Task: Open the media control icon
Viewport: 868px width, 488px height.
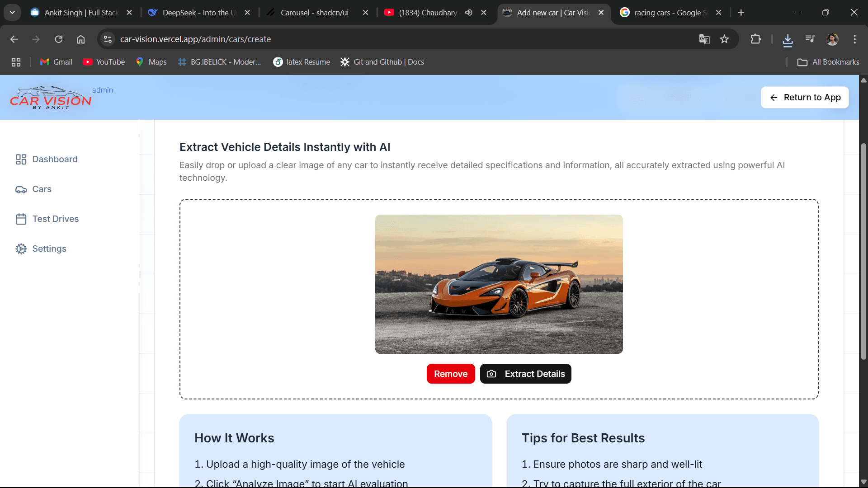Action: 810,39
